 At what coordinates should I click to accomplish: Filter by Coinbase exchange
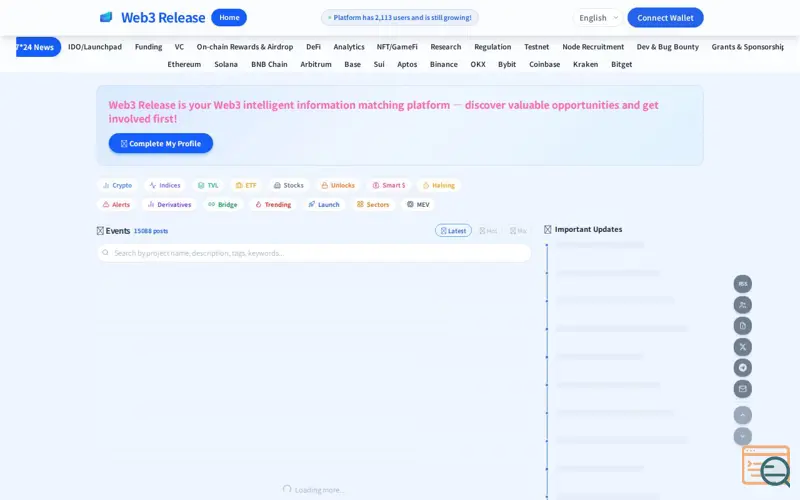point(544,64)
